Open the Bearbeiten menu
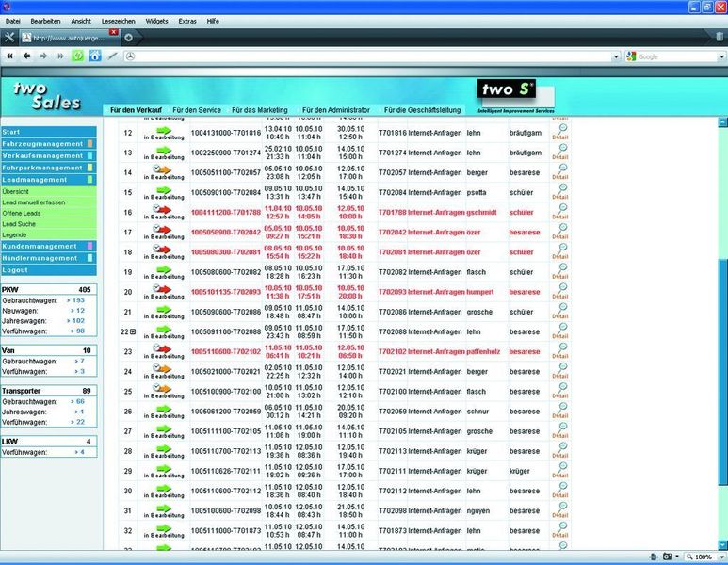This screenshot has width=728, height=565. point(45,22)
